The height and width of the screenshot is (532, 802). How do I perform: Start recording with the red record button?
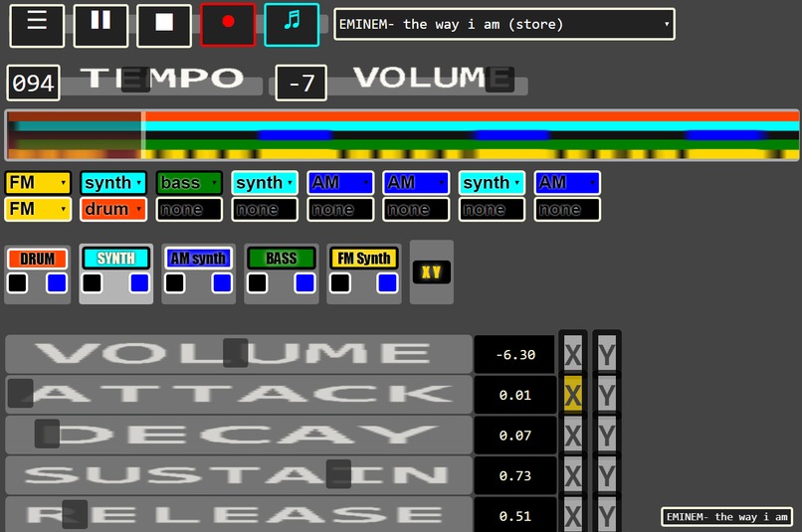coord(228,25)
